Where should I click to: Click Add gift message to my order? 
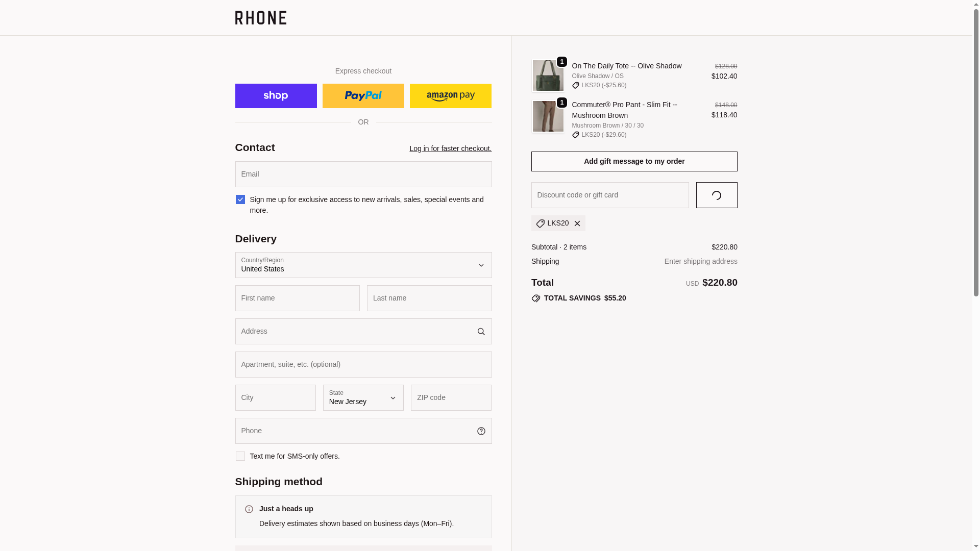coord(634,161)
